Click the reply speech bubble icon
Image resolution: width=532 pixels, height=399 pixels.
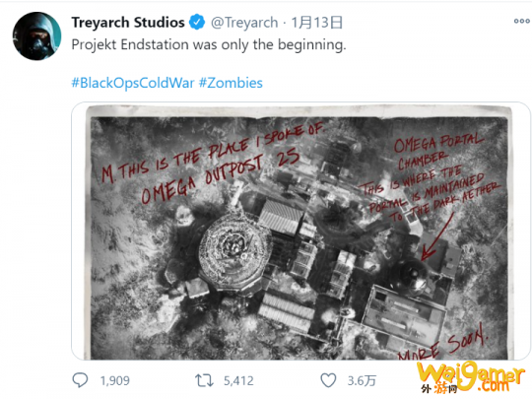coord(80,380)
